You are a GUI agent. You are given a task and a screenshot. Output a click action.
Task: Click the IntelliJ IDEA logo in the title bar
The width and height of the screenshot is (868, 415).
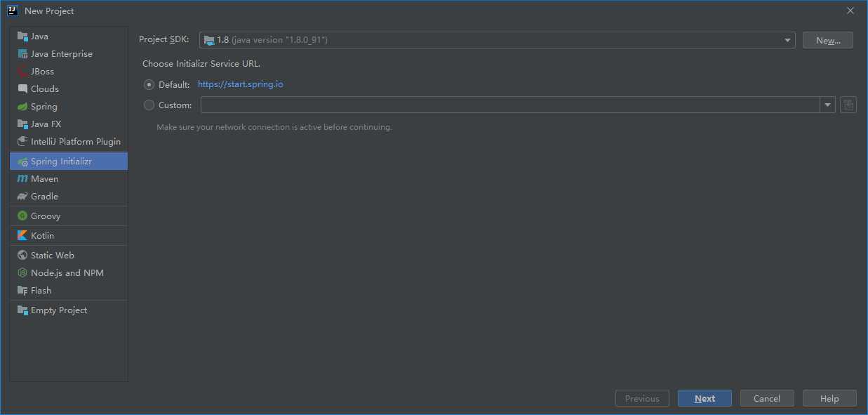click(13, 11)
